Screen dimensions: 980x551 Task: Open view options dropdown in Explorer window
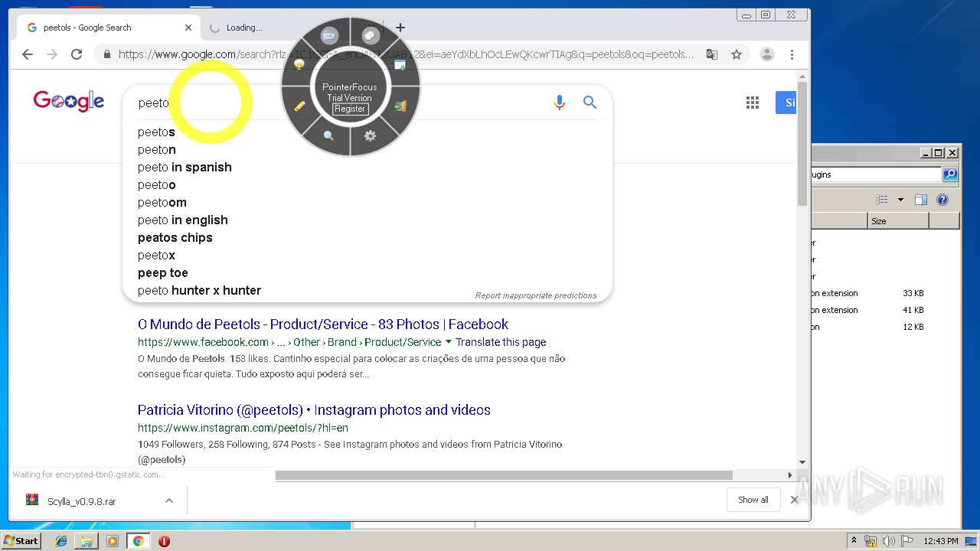coord(900,200)
